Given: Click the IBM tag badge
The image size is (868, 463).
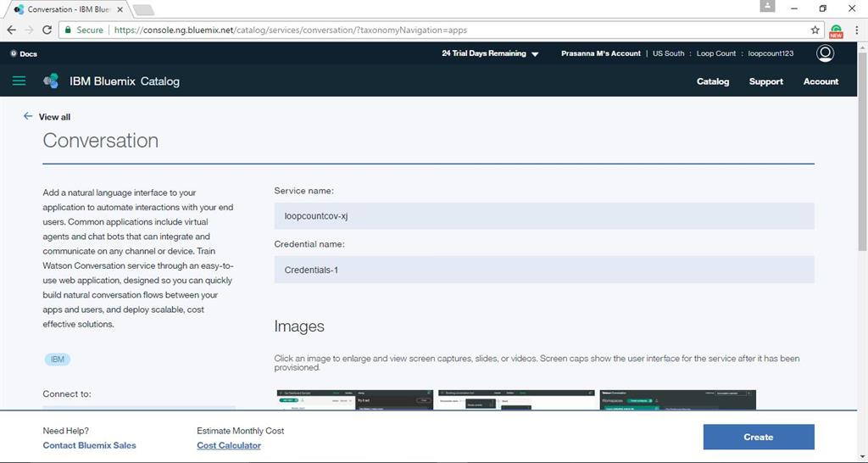Looking at the screenshot, I should [x=58, y=360].
